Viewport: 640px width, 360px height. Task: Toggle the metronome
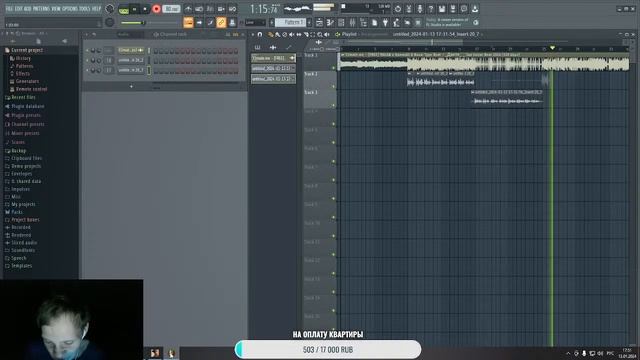188,9
